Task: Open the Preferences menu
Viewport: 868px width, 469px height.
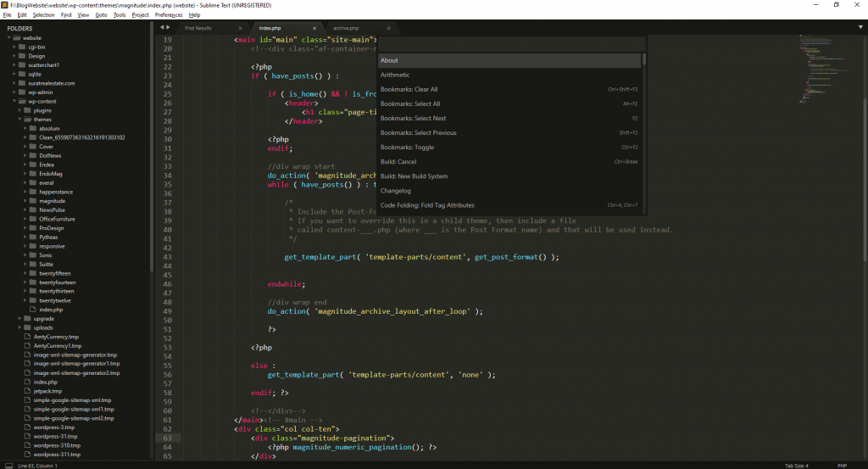Action: click(x=169, y=14)
